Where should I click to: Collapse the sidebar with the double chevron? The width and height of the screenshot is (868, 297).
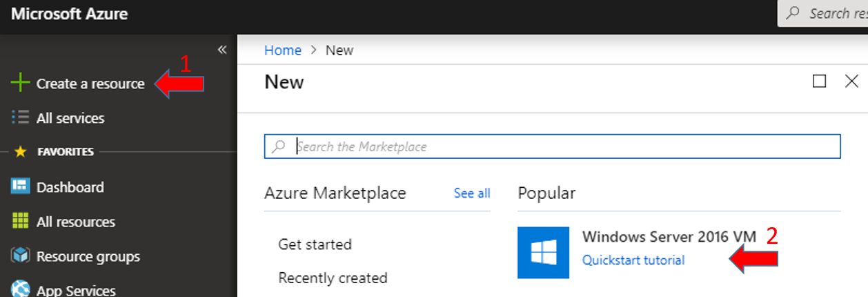click(x=222, y=50)
